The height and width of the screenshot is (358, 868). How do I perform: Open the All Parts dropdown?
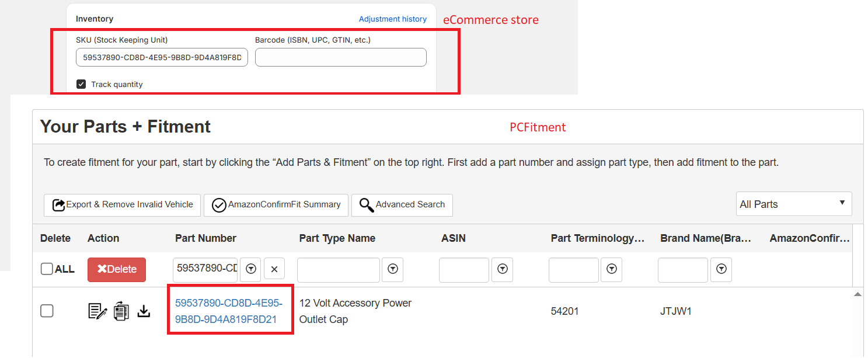[x=794, y=203]
